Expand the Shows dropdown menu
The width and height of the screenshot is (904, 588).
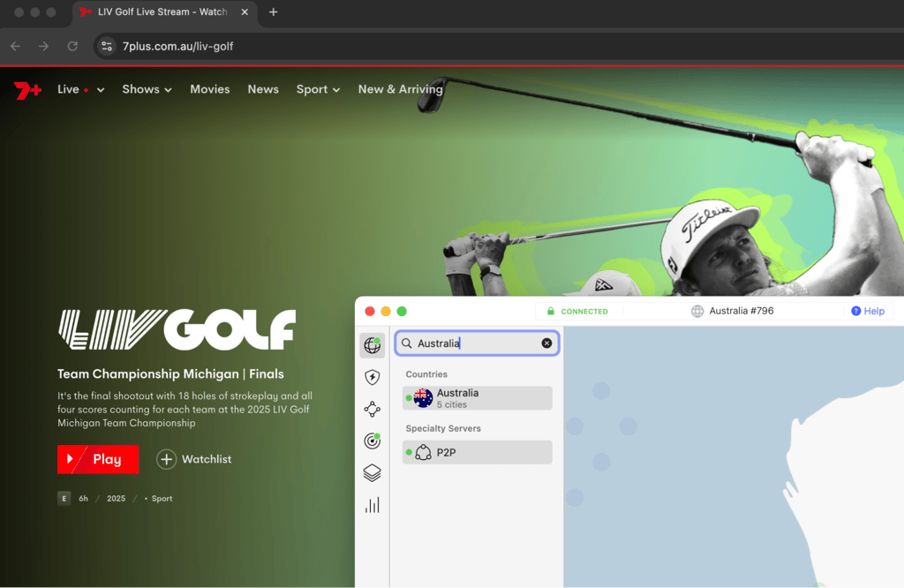147,89
